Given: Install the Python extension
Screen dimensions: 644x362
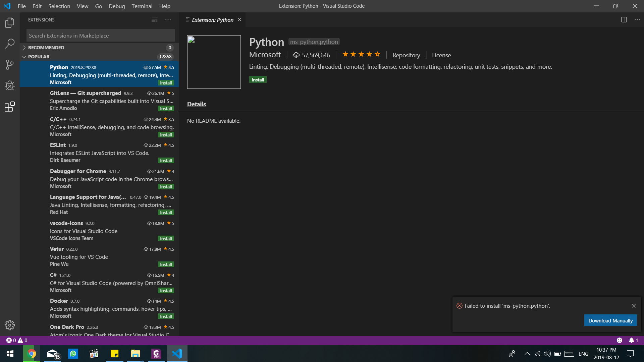Looking at the screenshot, I should [x=258, y=79].
